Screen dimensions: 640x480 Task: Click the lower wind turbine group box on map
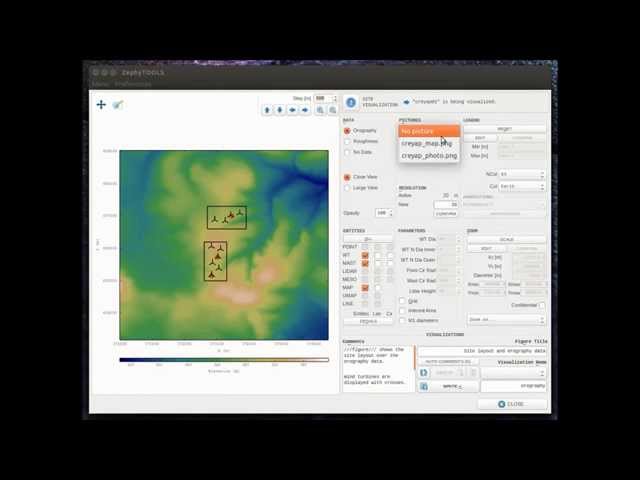tap(216, 261)
